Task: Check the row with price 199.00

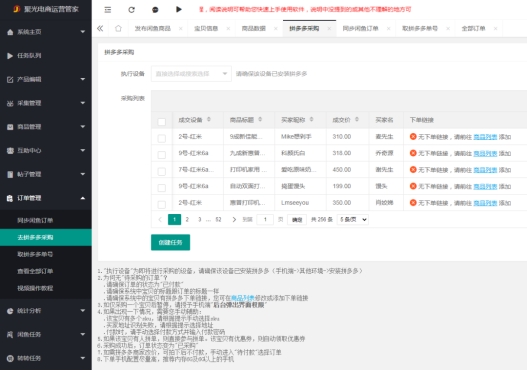Action: pos(162,188)
